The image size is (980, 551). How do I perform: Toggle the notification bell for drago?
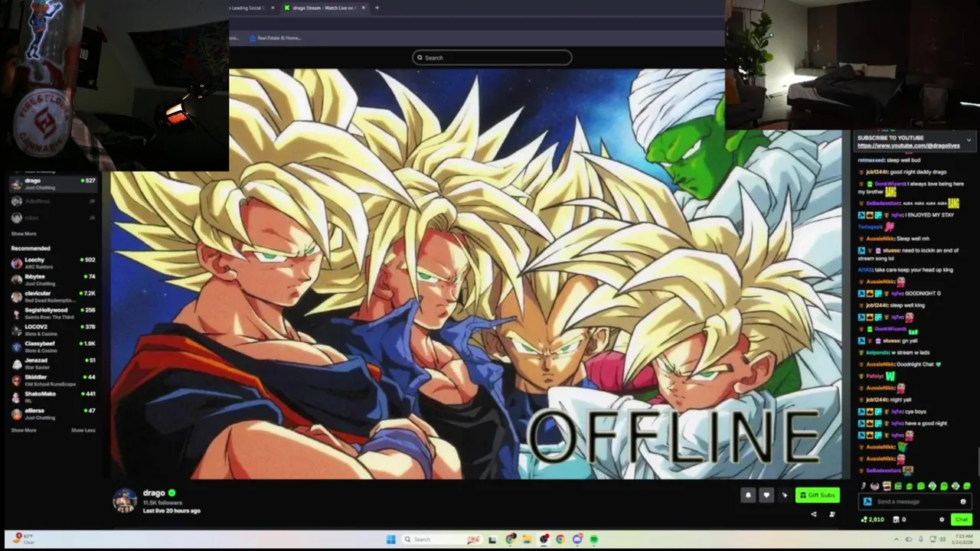[748, 495]
